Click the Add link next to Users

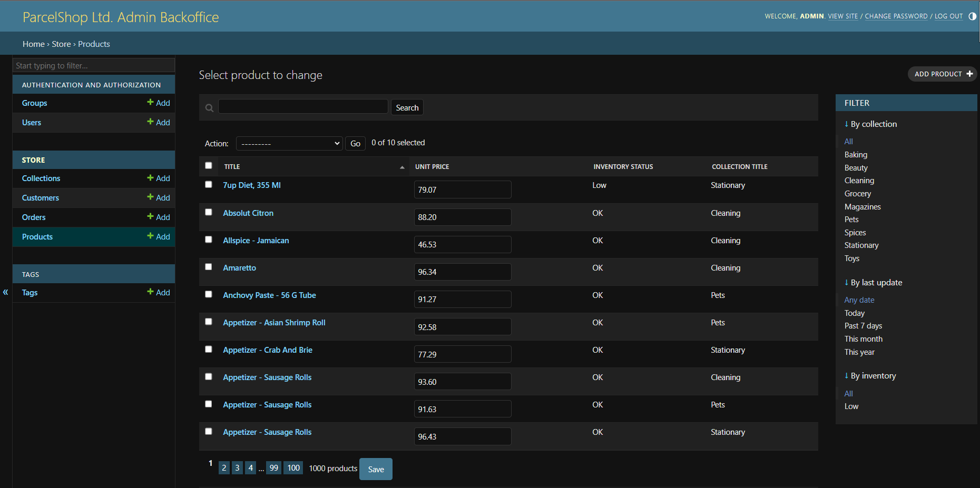tap(159, 122)
